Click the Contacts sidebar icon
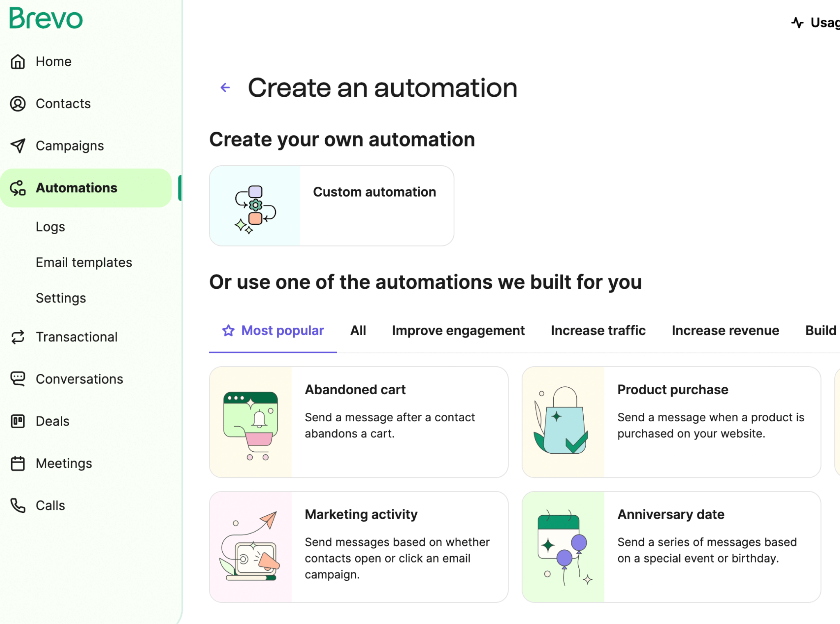The width and height of the screenshot is (840, 624). pos(18,103)
